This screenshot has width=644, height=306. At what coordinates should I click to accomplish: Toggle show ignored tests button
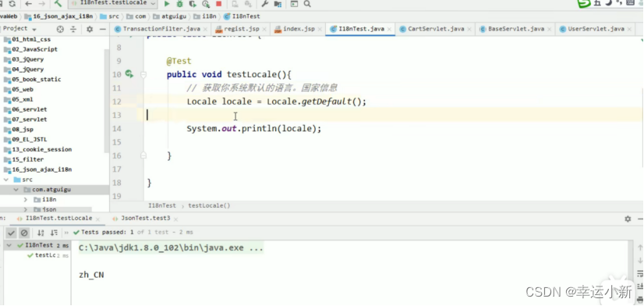pyautogui.click(x=24, y=233)
